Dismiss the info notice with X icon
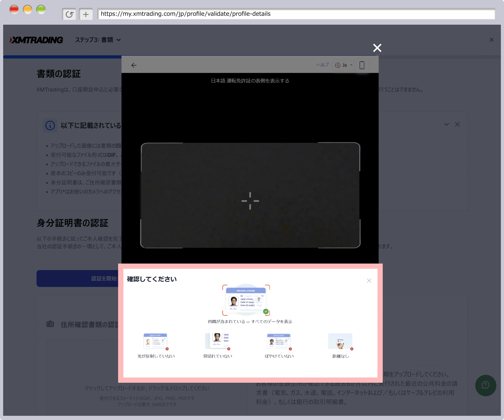The image size is (504, 420). [457, 124]
